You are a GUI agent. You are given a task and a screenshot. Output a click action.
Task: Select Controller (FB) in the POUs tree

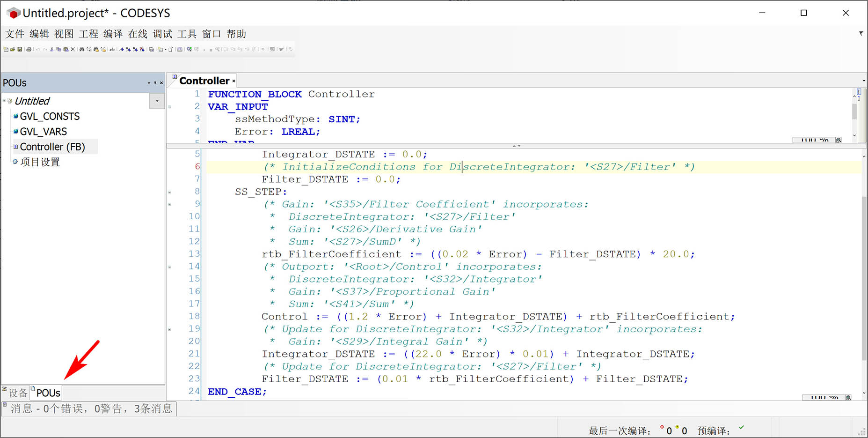point(52,146)
